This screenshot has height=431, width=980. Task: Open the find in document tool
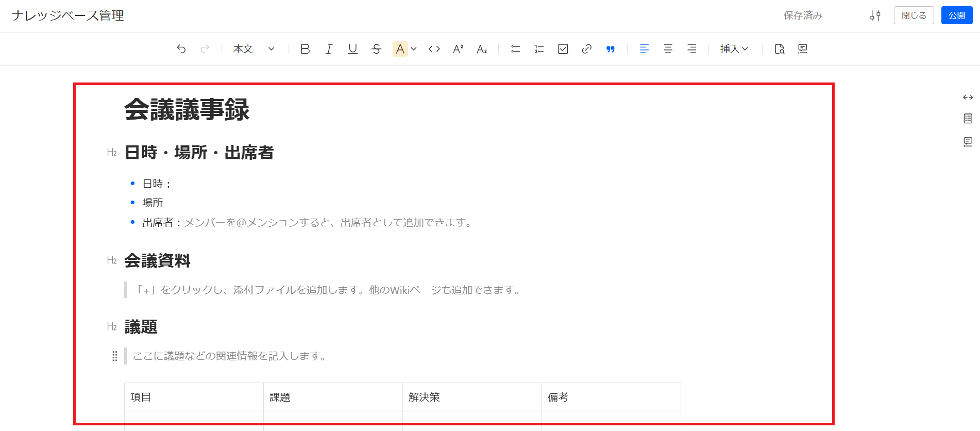[780, 49]
